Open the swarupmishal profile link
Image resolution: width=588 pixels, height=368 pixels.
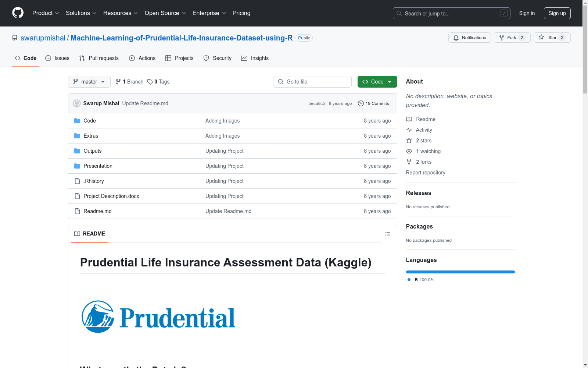click(43, 38)
